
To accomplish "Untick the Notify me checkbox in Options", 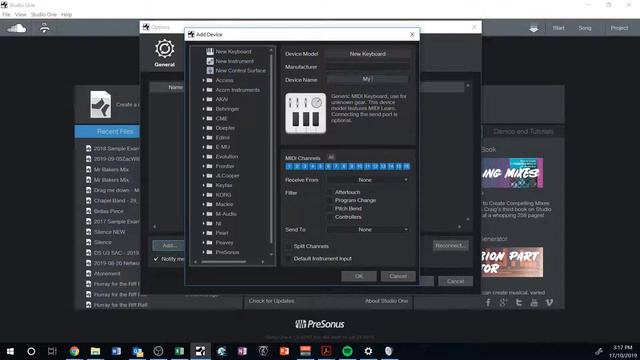I will (156, 259).
